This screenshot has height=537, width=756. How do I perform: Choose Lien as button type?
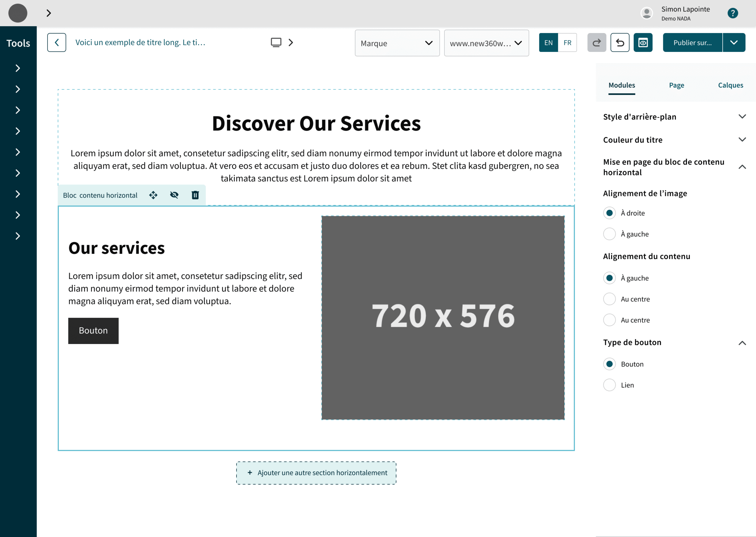pos(609,384)
